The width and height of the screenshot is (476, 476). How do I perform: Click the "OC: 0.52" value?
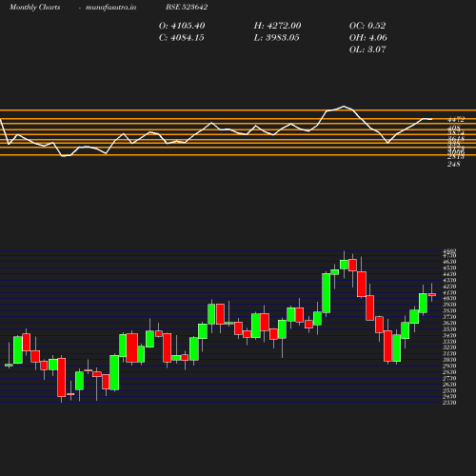(367, 26)
